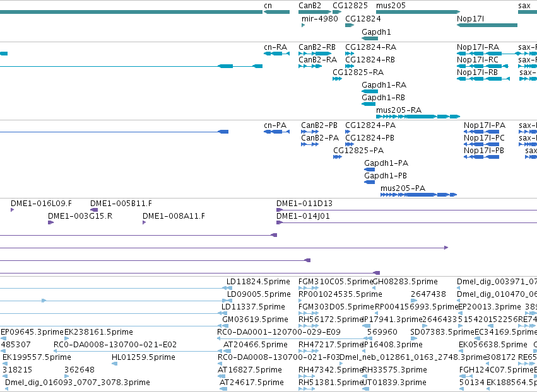Click the mus205 gene label

[x=391, y=6]
